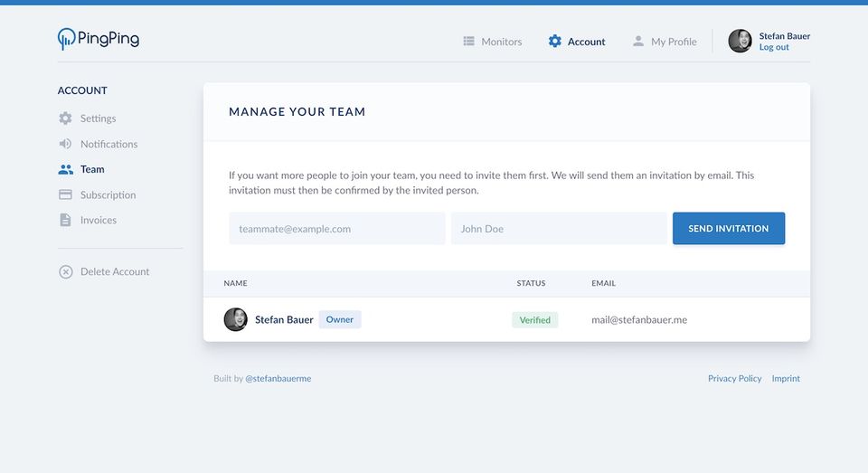
Task: Click the Team people icon in the sidebar
Action: (65, 169)
